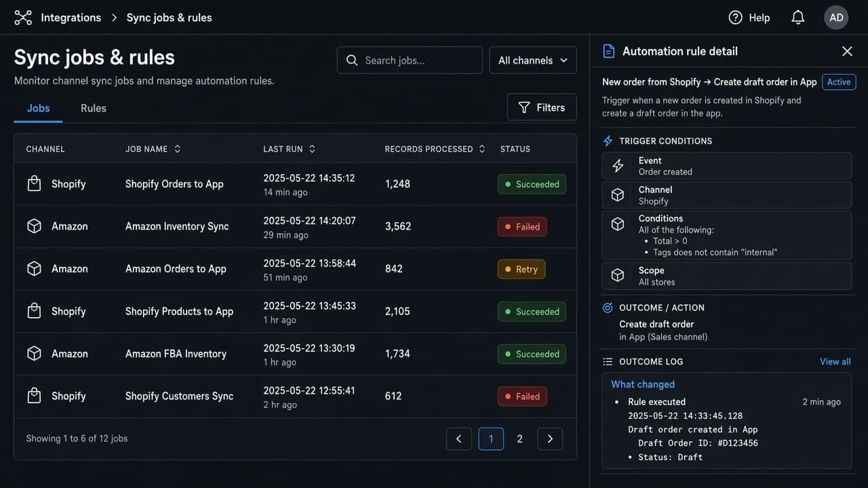Click Failed badge for Amazon Inventory Sync
Viewport: 868px width, 488px height.
(522, 227)
